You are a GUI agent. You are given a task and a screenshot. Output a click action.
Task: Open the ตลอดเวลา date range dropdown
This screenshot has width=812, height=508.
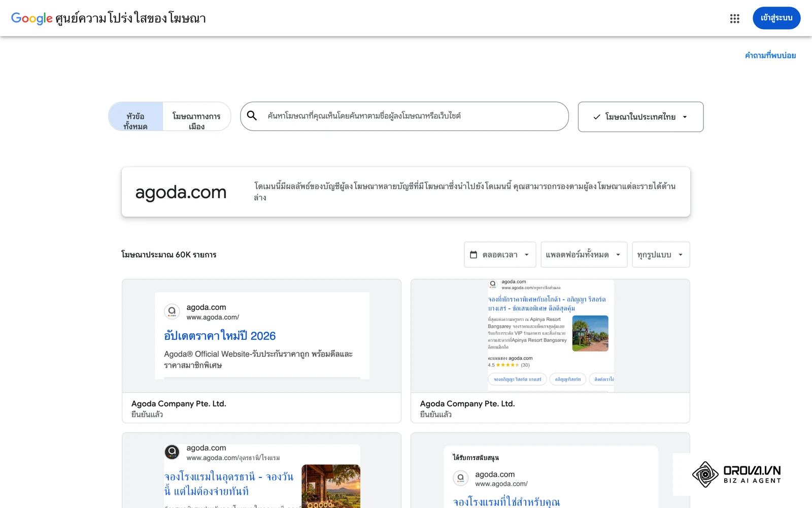click(x=500, y=255)
